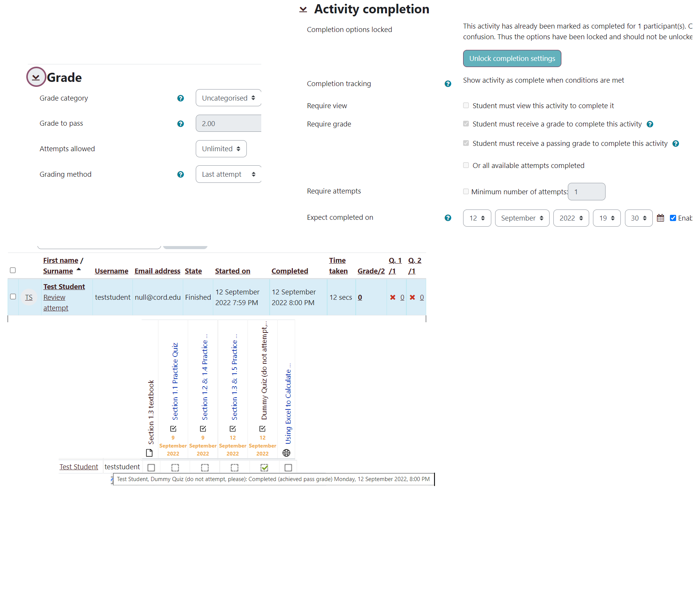Select Test Student attempt row checkbox
This screenshot has height=614, width=700.
tap(13, 297)
